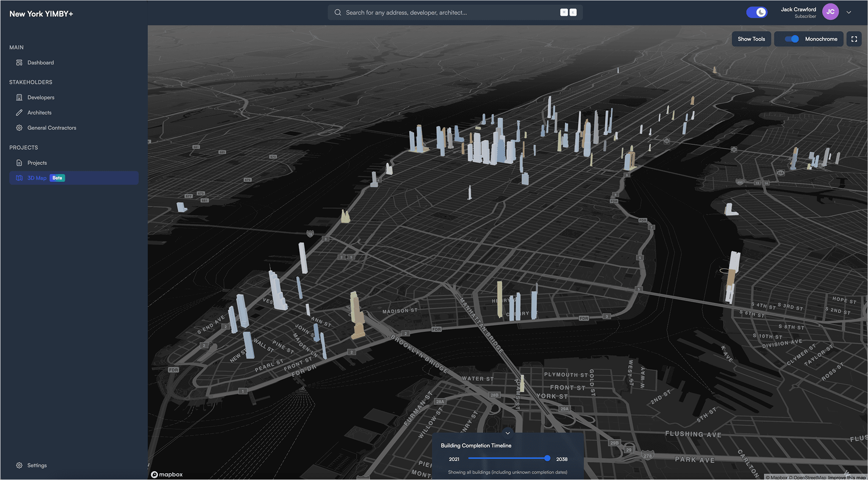Viewport: 868px width, 480px height.
Task: Click the Show Tools button
Action: 751,39
